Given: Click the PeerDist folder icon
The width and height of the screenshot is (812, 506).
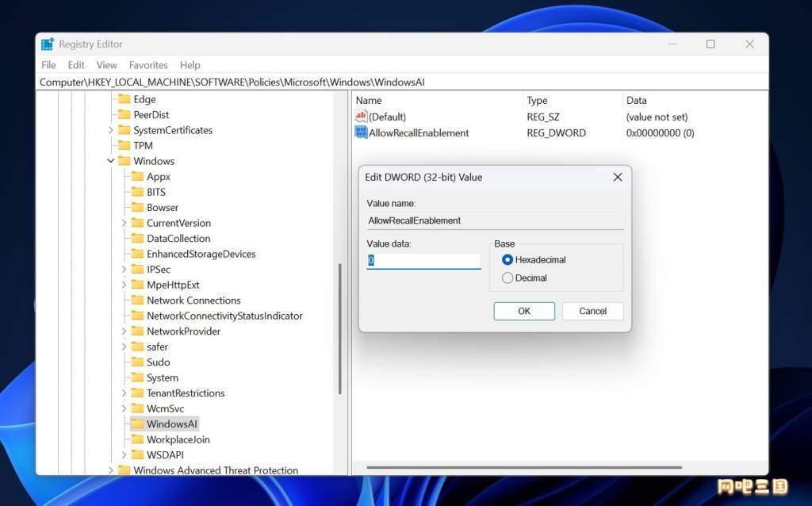Looking at the screenshot, I should [124, 114].
